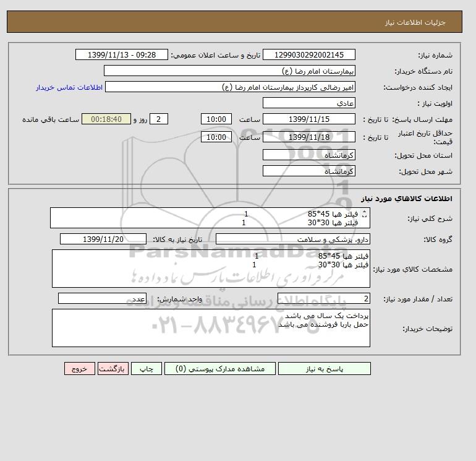Open 'اطلاعات تماس خریدار' link
Screen dimensions: 476x461
click(x=69, y=87)
